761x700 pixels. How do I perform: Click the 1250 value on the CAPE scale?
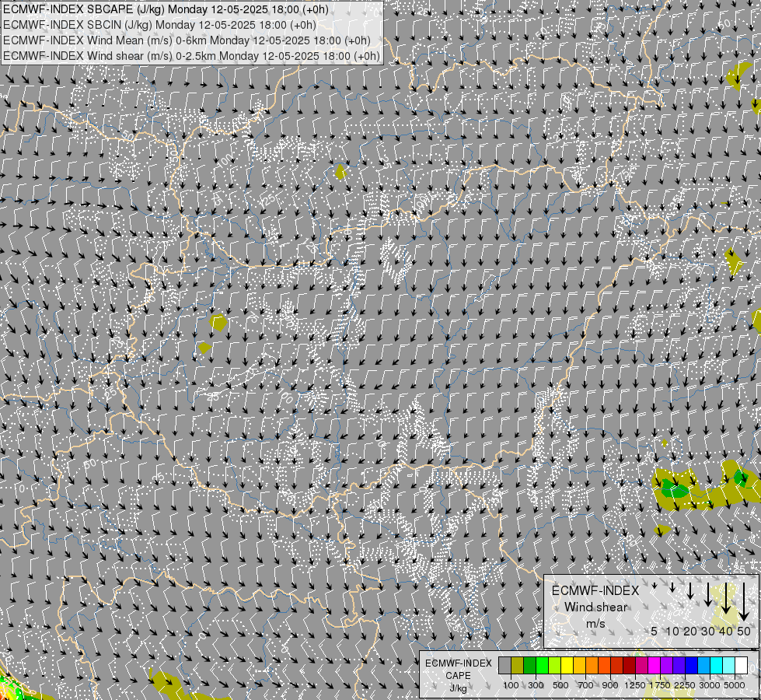click(635, 685)
